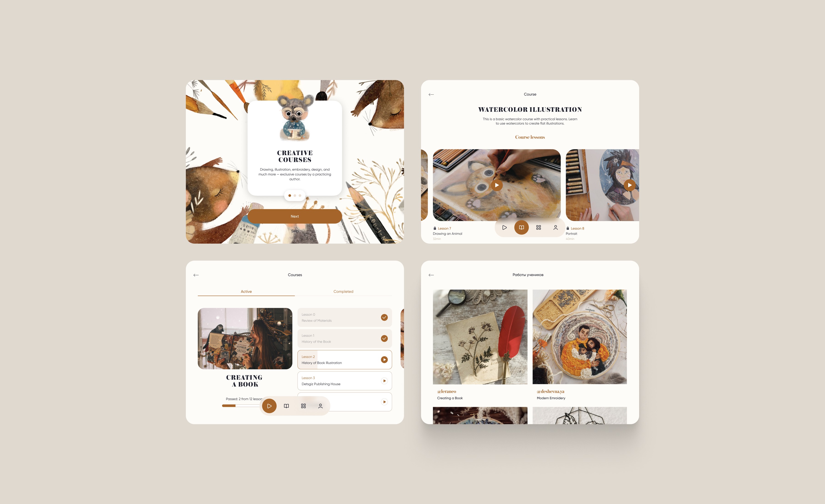Toggle the Active tab in Courses
The width and height of the screenshot is (825, 504).
coord(246,291)
